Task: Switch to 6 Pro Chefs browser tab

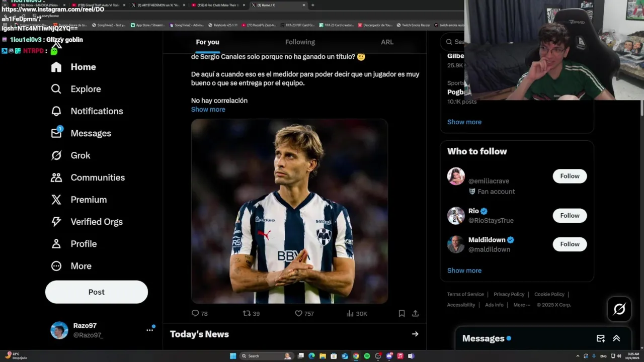Action: 218,5
